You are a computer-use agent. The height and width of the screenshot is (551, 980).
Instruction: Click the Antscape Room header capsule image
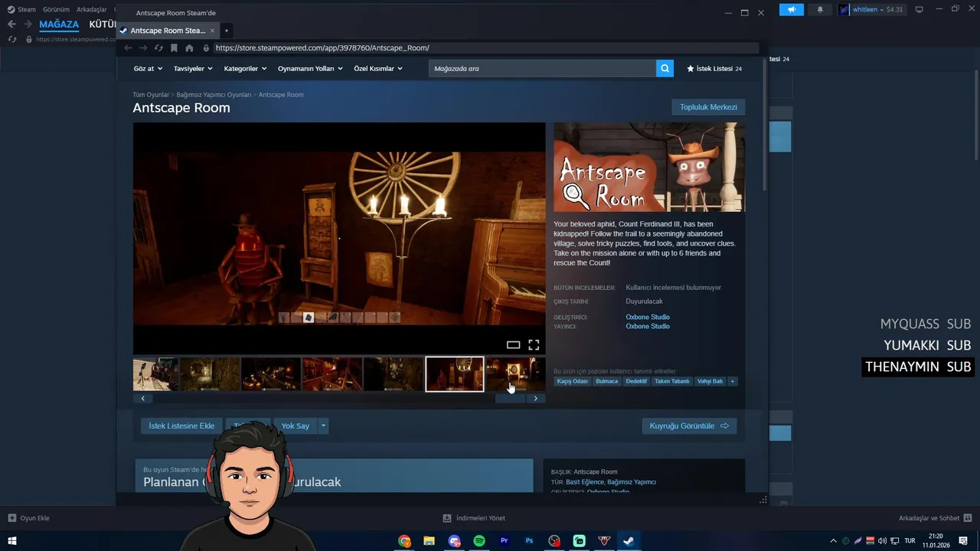point(649,167)
